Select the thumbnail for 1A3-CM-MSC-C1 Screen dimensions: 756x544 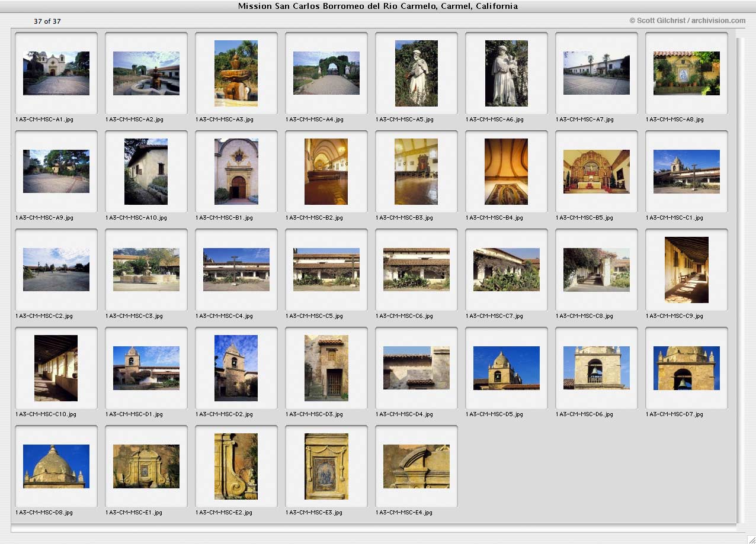687,172
